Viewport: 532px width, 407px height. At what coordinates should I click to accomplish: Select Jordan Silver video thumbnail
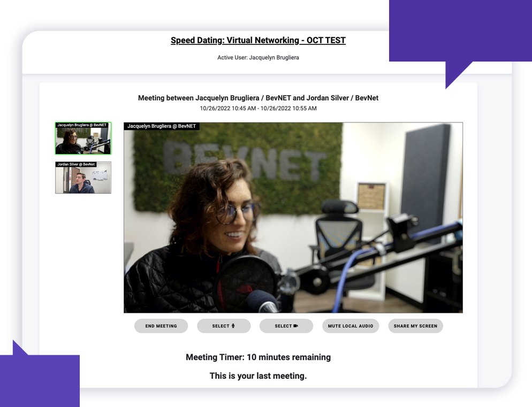[83, 178]
